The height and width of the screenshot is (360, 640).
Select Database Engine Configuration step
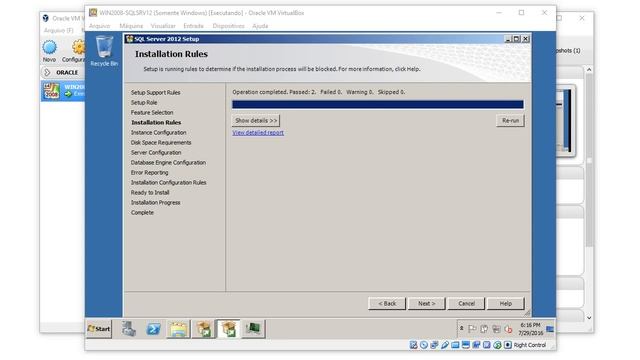click(x=168, y=162)
